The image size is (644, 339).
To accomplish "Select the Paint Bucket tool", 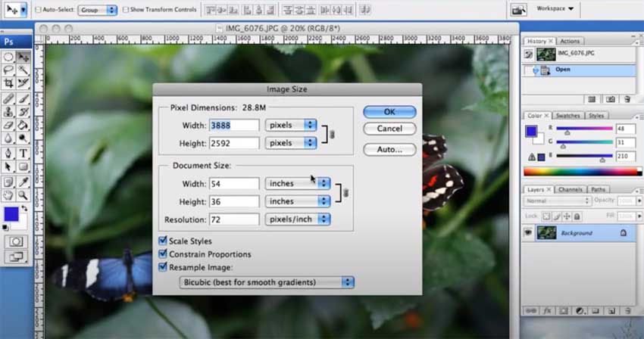I will pos(23,125).
